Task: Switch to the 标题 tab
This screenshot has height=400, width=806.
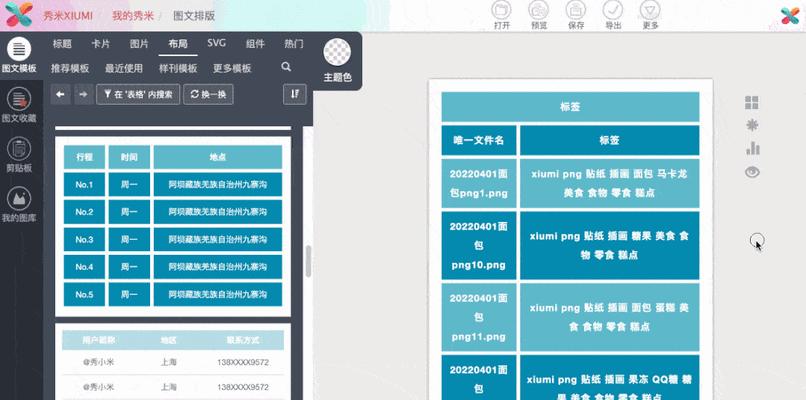Action: click(x=62, y=44)
